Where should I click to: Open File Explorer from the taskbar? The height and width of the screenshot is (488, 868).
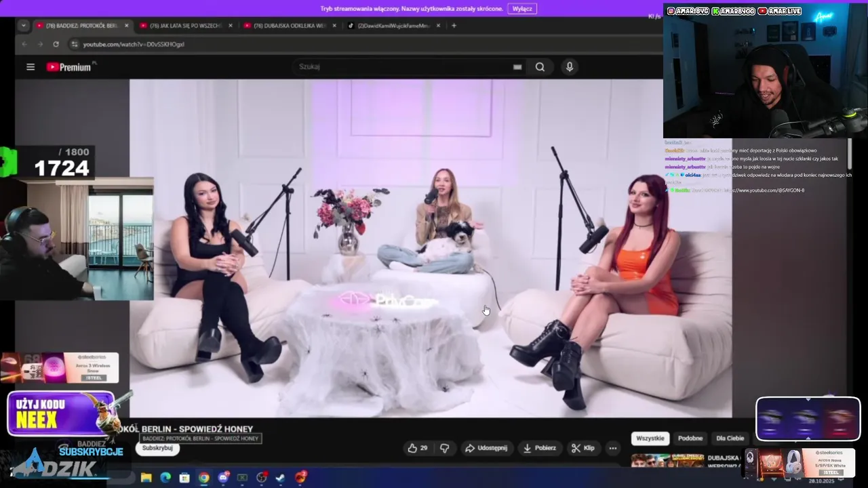(146, 478)
